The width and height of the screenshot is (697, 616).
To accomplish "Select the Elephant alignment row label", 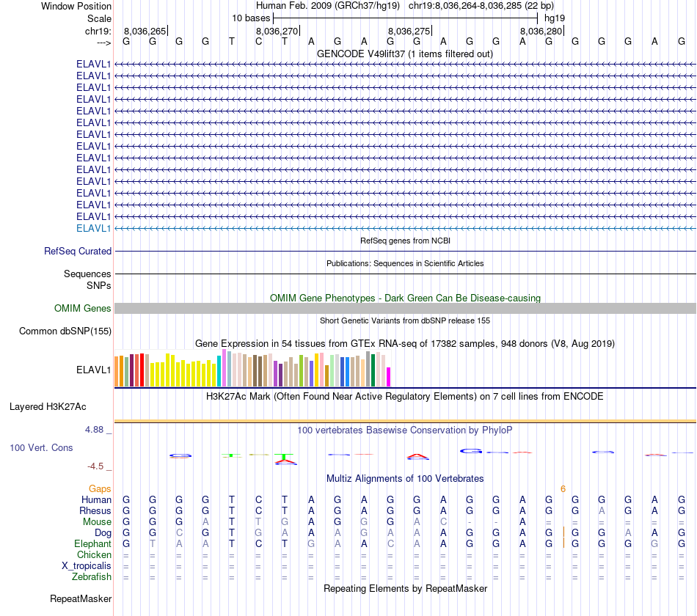I will click(x=92, y=544).
